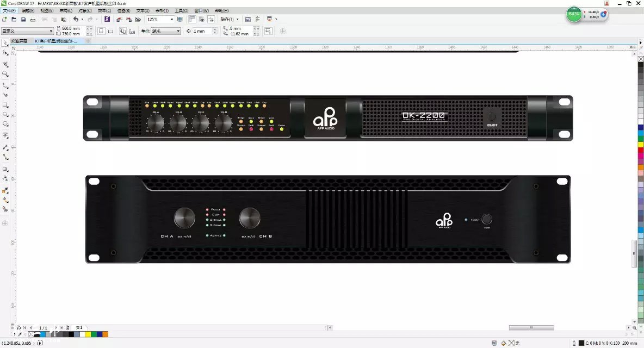
Task: Click the Search content purple icon
Action: [x=107, y=19]
